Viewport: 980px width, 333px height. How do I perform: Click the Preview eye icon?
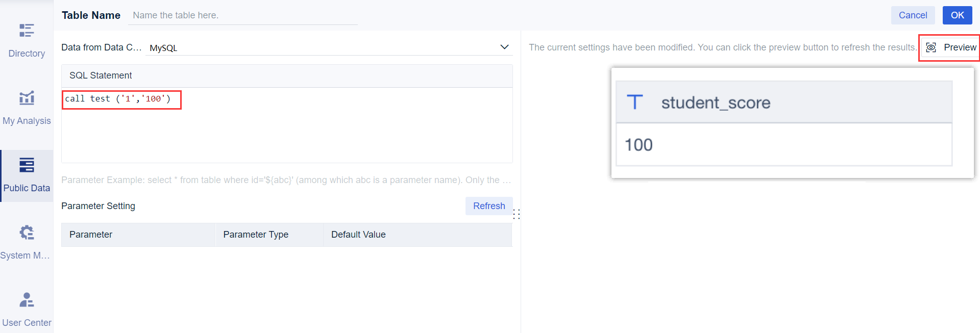[x=931, y=47]
